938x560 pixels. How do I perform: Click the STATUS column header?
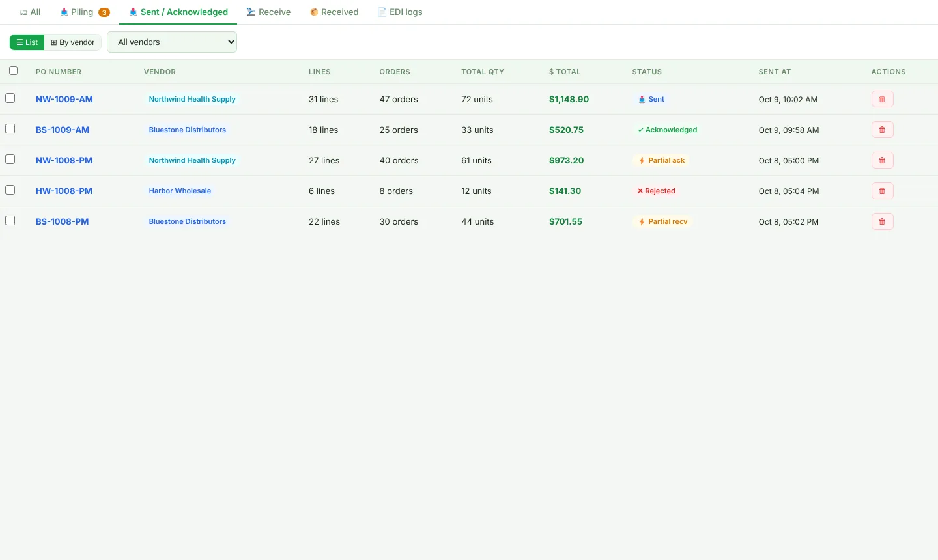(647, 72)
